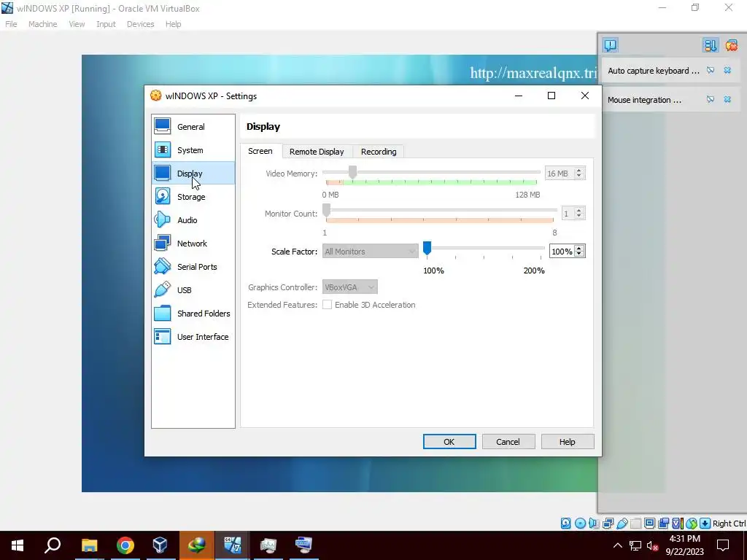Open the Windows action center notifications icon
Viewport: 747px width, 560px height.
(723, 545)
